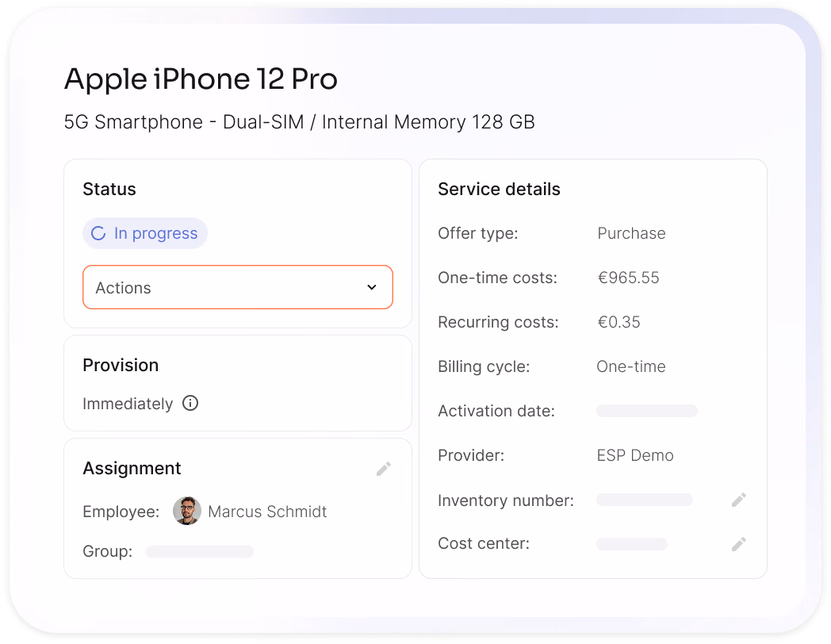Select the ESP Demo provider value
Viewport: 831px width, 644px height.
coord(635,455)
